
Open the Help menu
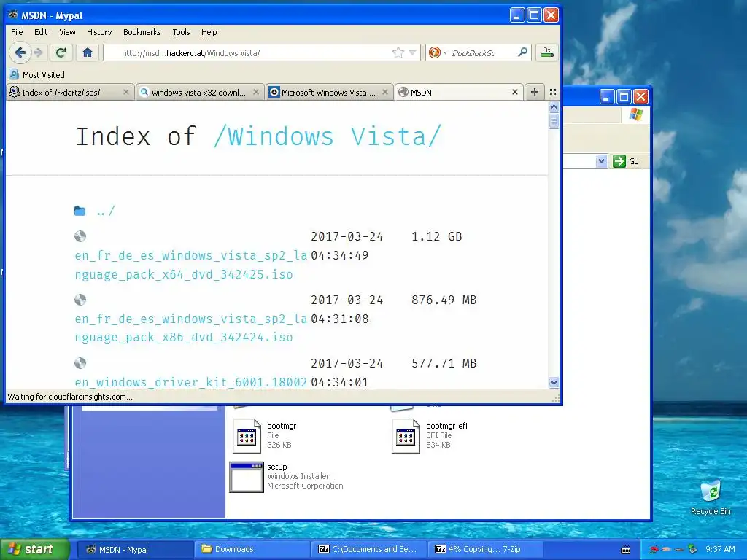point(209,32)
